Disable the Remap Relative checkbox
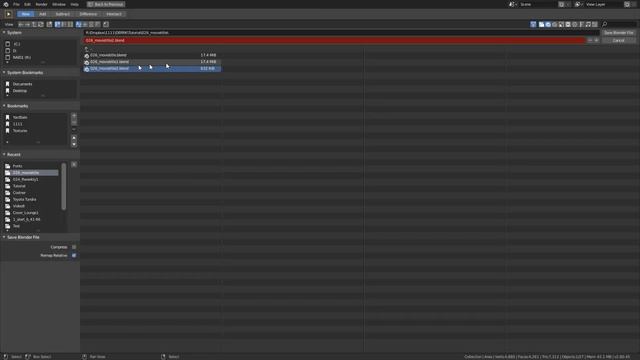 tap(74, 256)
